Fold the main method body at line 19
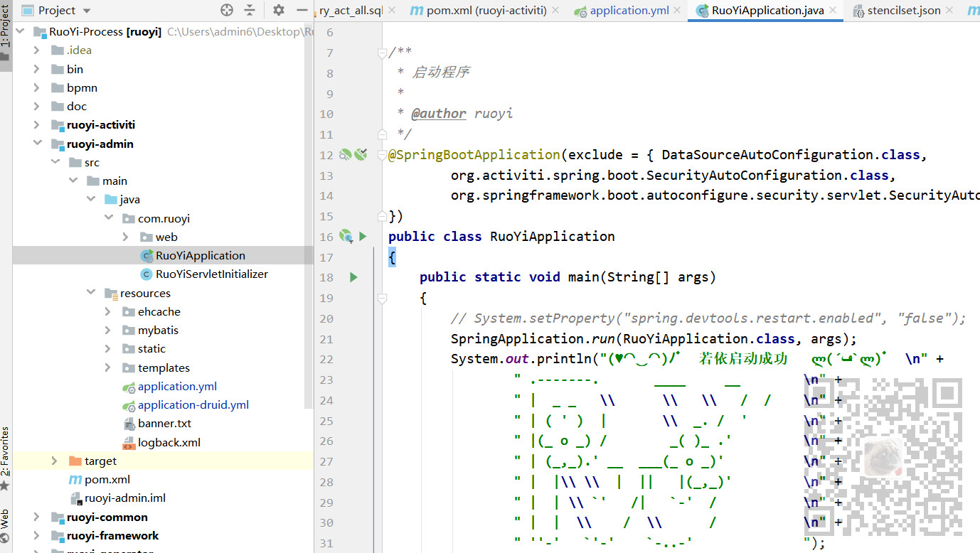The width and height of the screenshot is (980, 553). point(382,299)
